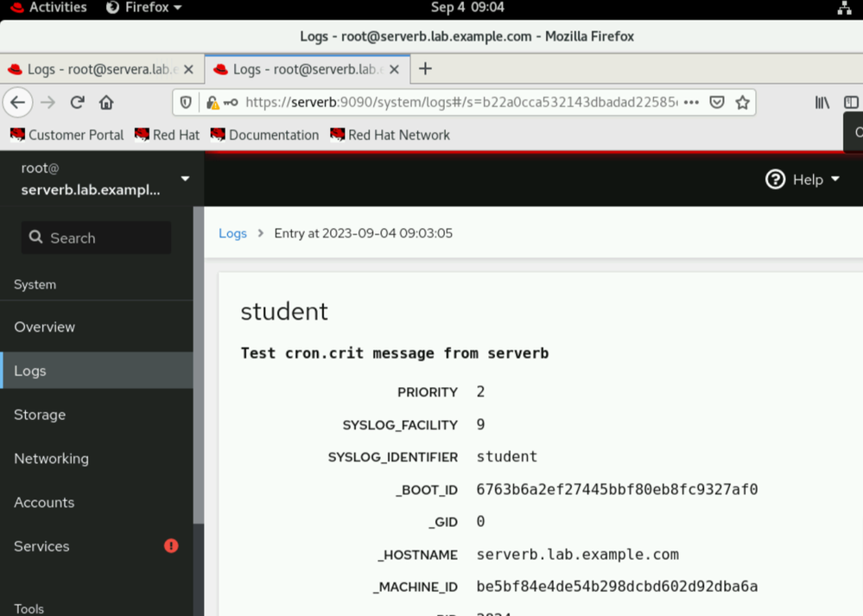Reload the current page
863x616 pixels.
(x=77, y=102)
